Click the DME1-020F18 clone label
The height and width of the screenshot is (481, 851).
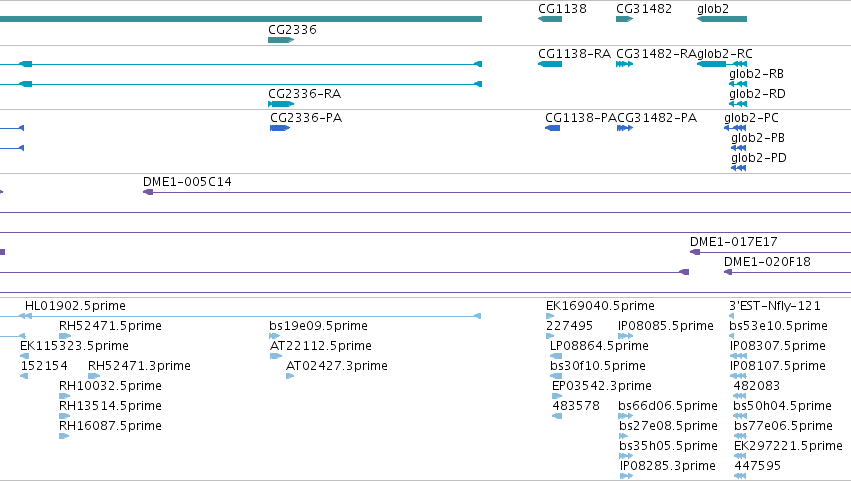coord(767,262)
